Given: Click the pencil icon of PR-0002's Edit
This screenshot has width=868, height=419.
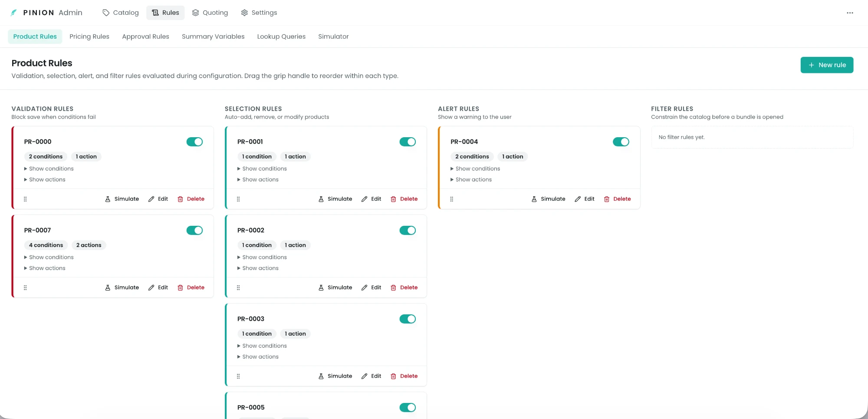Looking at the screenshot, I should 365,287.
